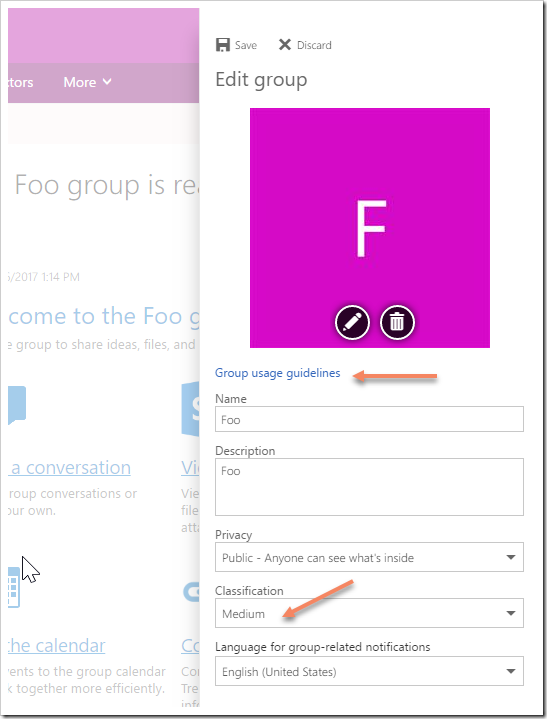Image resolution: width=547 pixels, height=719 pixels.
Task: Click the Name input field
Action: point(369,419)
